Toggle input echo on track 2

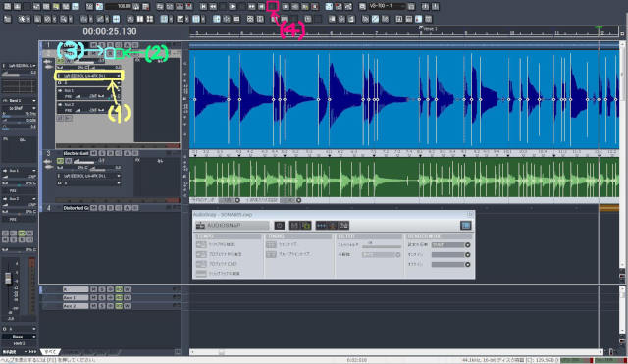(119, 53)
